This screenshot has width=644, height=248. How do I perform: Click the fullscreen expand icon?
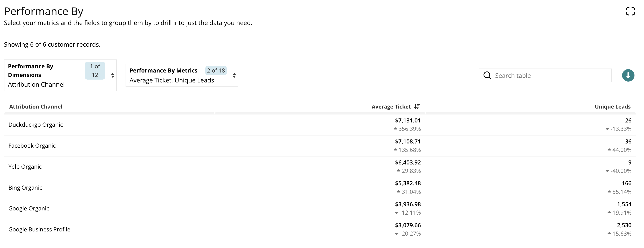click(630, 11)
